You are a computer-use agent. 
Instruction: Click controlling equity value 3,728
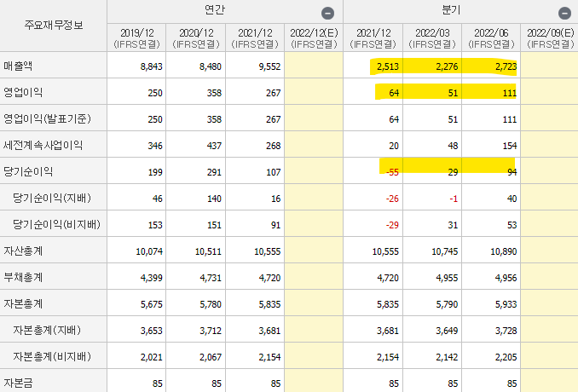point(506,331)
